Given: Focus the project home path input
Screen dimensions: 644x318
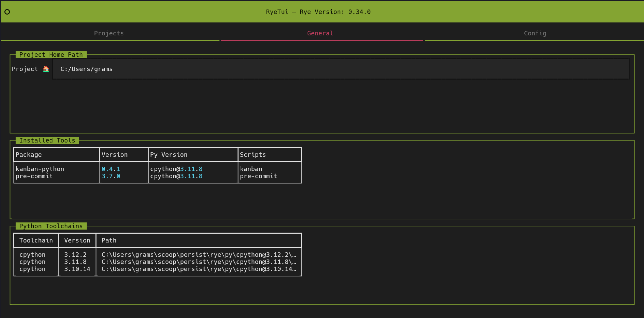Looking at the screenshot, I should (341, 69).
